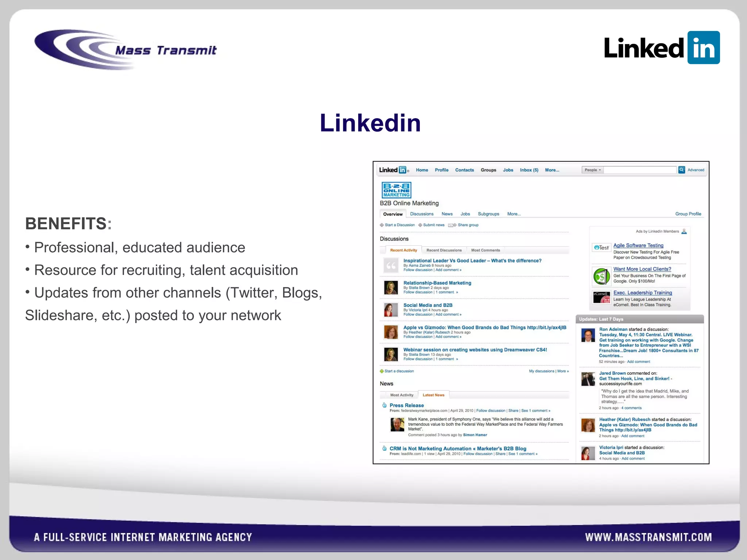Select the Most Activity news tab
747x560 pixels.
point(402,395)
